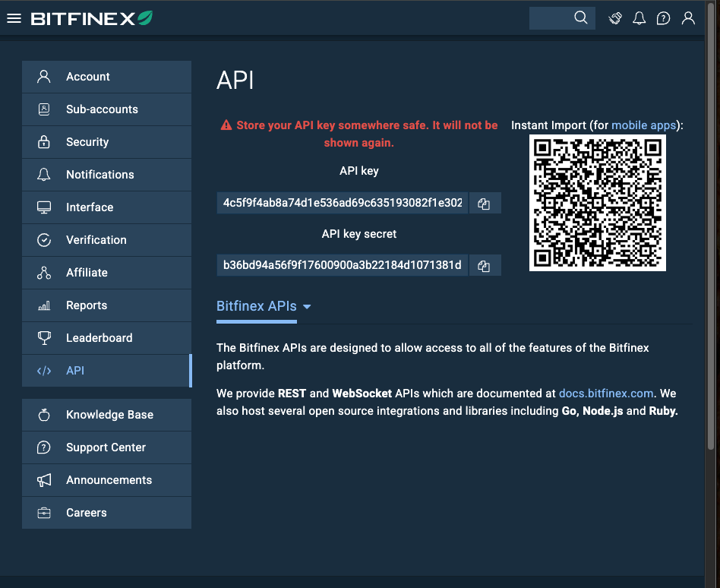Image resolution: width=720 pixels, height=588 pixels.
Task: Open Interface settings label
Action: pyautogui.click(x=90, y=207)
